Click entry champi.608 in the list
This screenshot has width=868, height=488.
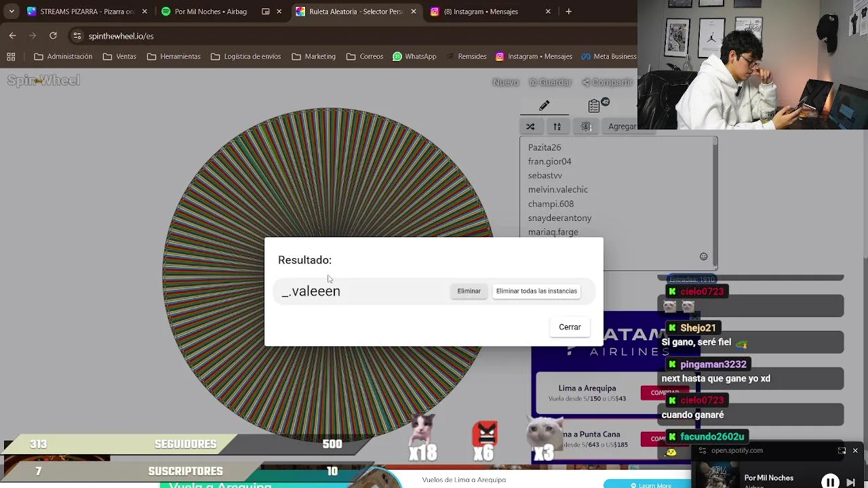tap(551, 204)
